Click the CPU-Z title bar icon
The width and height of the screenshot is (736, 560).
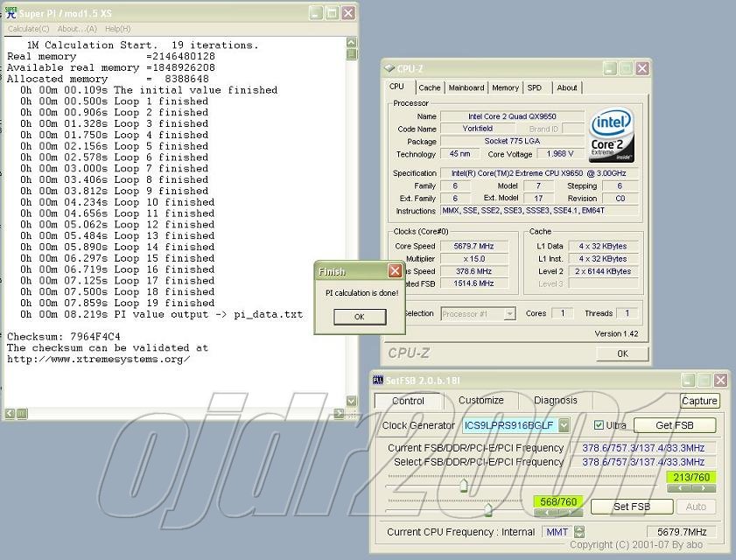pyautogui.click(x=389, y=68)
